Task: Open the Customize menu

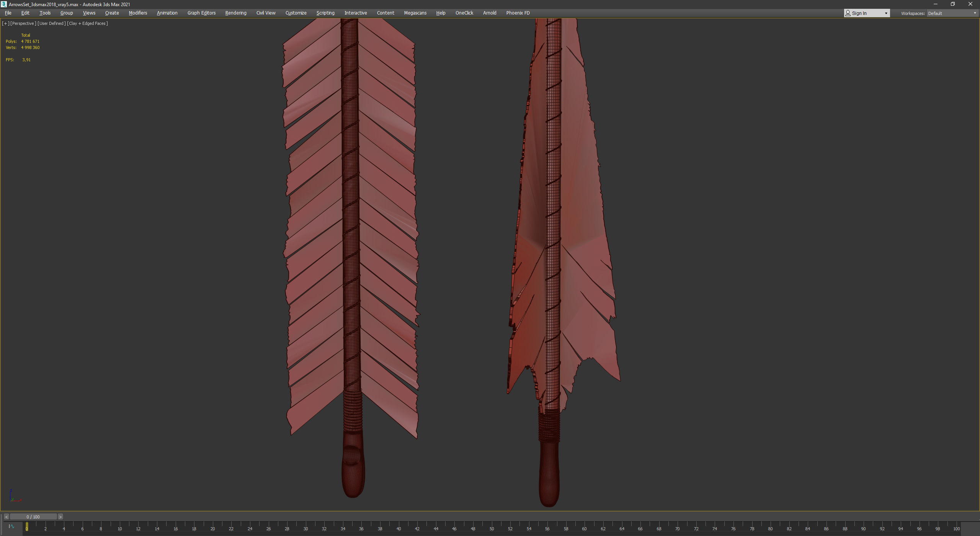Action: [x=296, y=13]
